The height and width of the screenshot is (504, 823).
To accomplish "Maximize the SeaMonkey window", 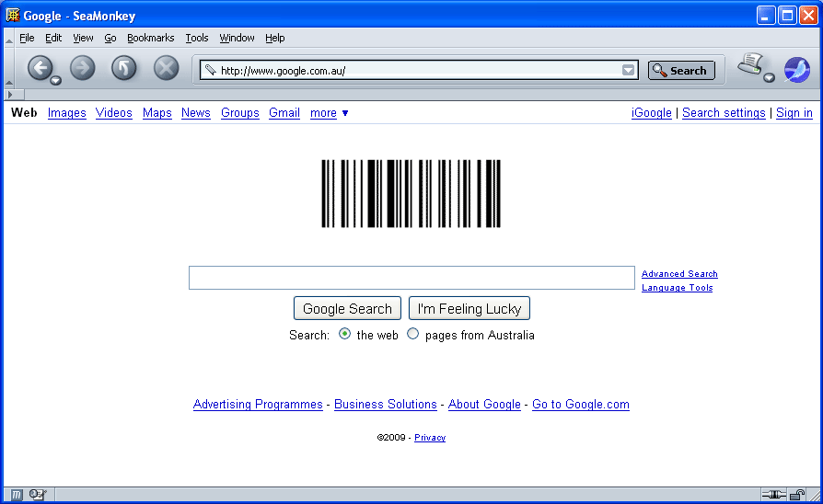I will point(787,16).
